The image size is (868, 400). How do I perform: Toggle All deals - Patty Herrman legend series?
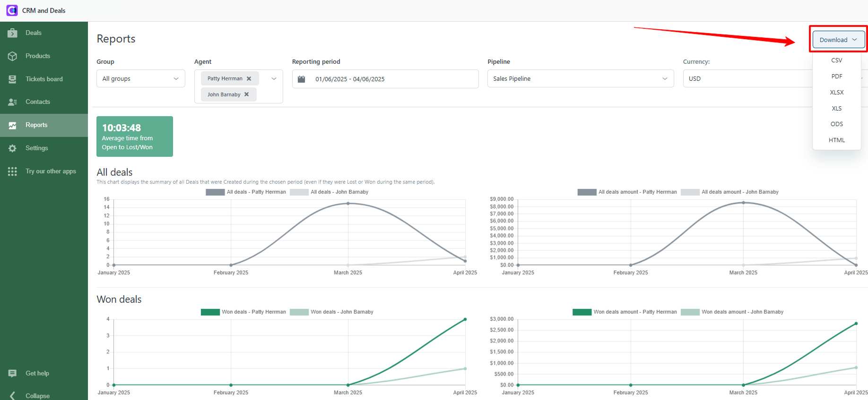point(246,192)
